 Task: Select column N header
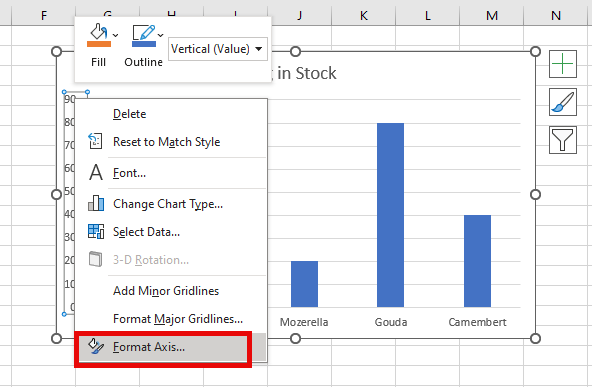[x=555, y=15]
